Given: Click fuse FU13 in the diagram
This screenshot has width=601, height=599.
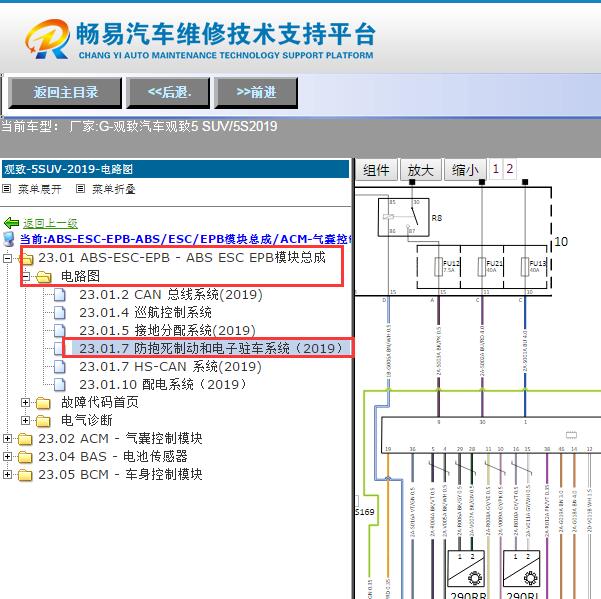Looking at the screenshot, I should pyautogui.click(x=525, y=267).
